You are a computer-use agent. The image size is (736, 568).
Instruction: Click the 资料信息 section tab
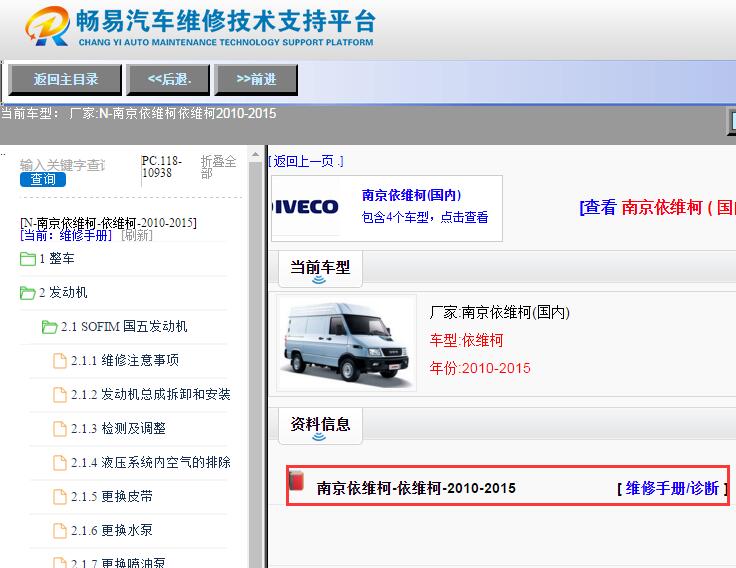click(321, 426)
